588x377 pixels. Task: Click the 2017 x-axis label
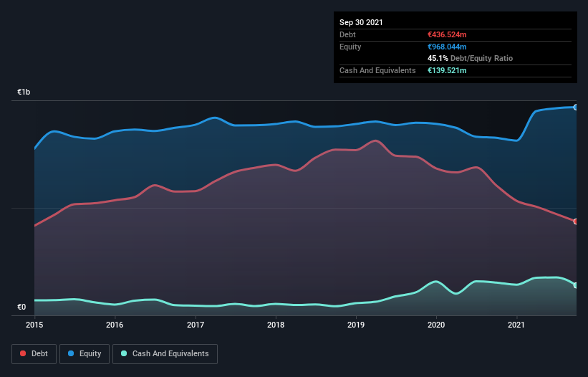[x=196, y=325]
